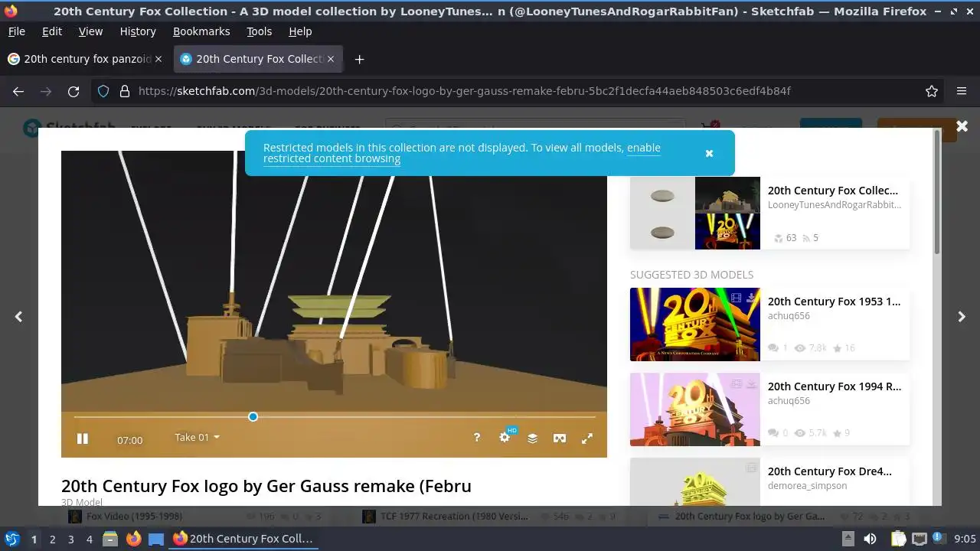Go back to the previous page
The width and height of the screenshot is (980, 551).
pyautogui.click(x=18, y=91)
